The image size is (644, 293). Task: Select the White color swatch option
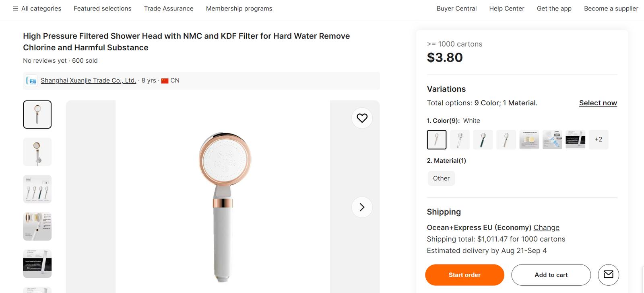tap(437, 139)
